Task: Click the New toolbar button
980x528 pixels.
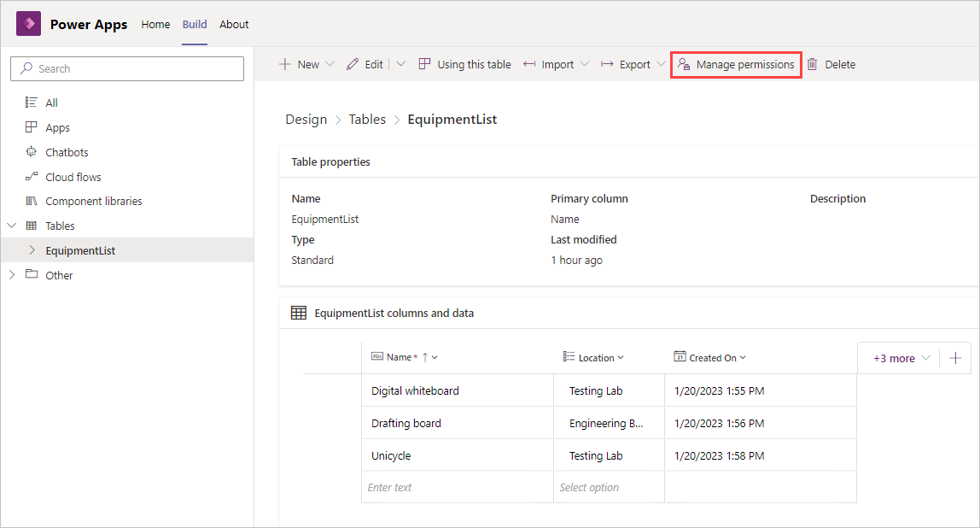Action: coord(306,64)
